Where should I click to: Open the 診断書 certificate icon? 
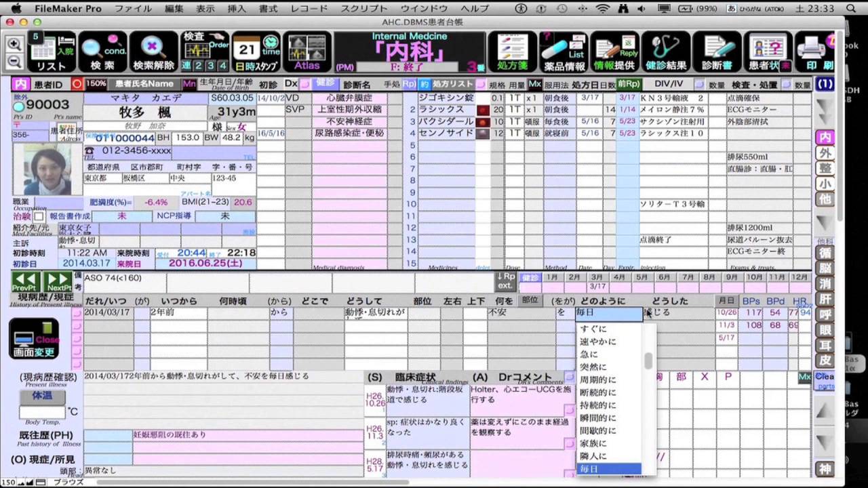tap(717, 52)
